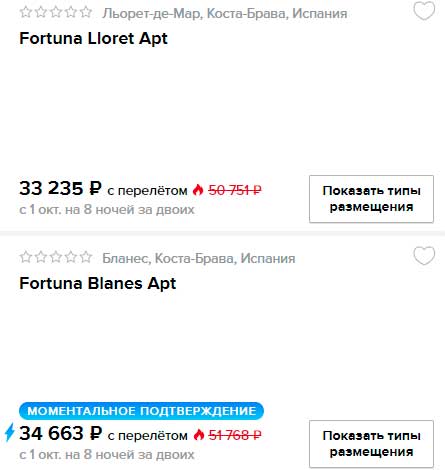Click star rating of Fortuna Blanes Apt

coord(56,257)
